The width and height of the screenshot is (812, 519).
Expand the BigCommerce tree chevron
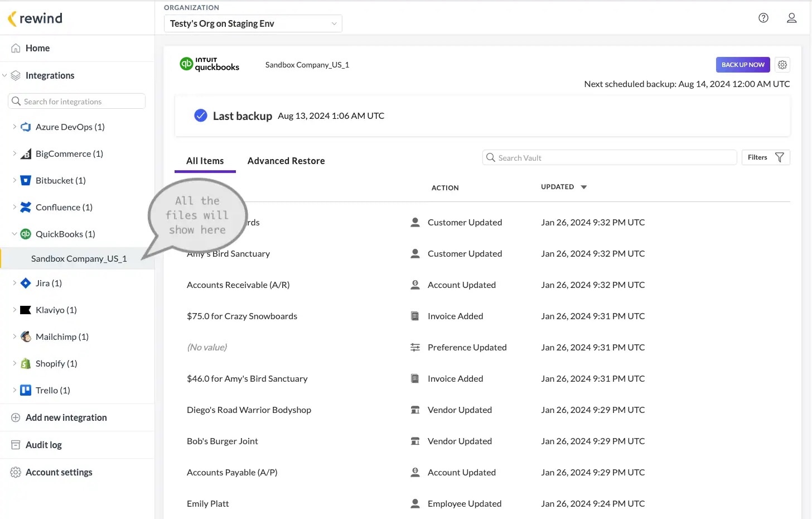click(14, 153)
